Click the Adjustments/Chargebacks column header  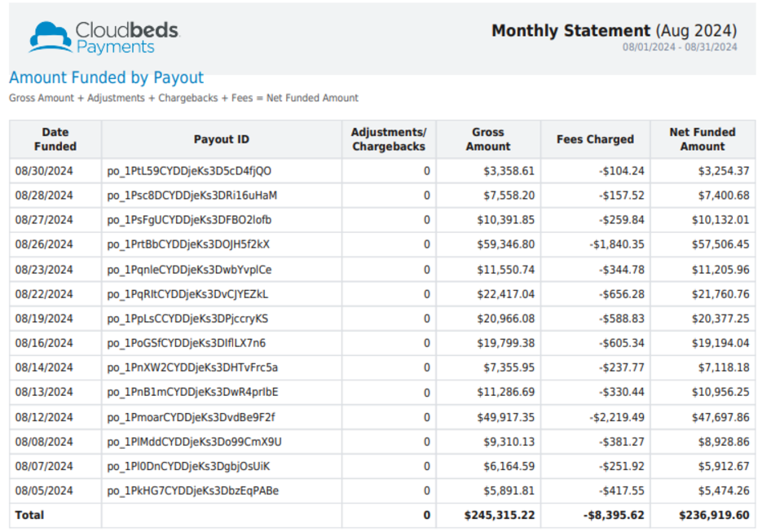388,139
